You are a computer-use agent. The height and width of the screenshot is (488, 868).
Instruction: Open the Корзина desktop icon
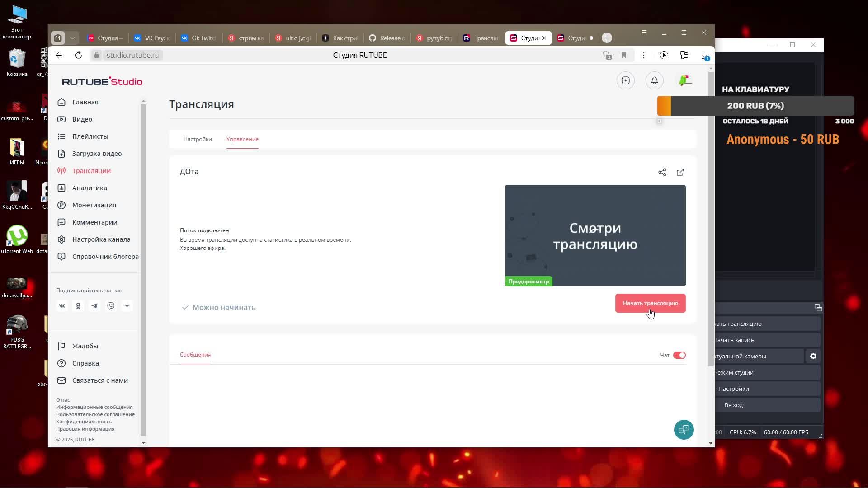pyautogui.click(x=17, y=63)
